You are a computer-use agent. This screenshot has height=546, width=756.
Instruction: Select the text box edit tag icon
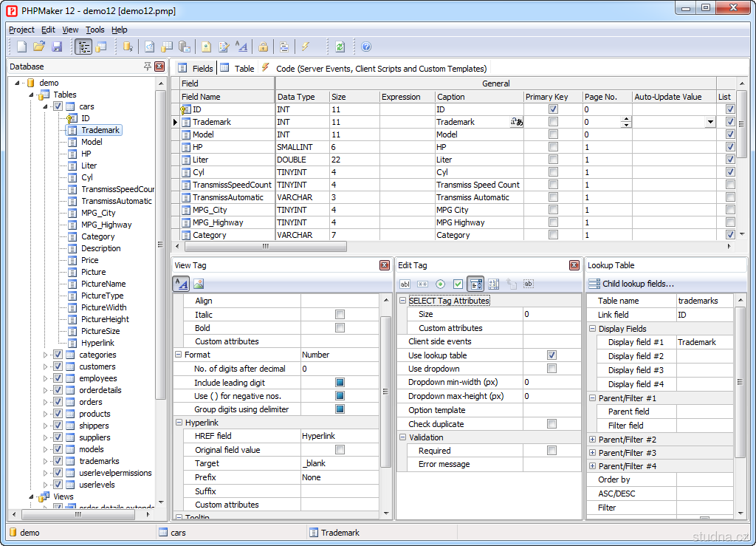pos(405,284)
